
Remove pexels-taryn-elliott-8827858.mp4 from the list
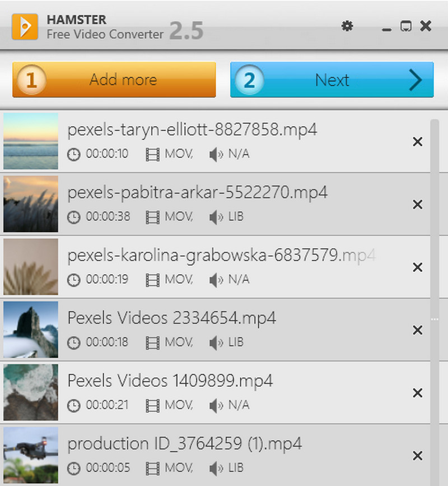(x=417, y=142)
